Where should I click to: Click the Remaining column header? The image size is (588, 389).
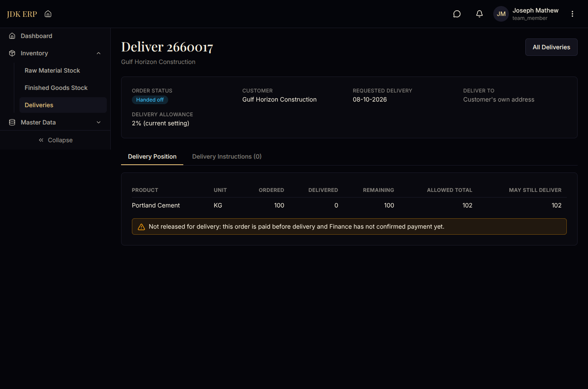(x=378, y=190)
